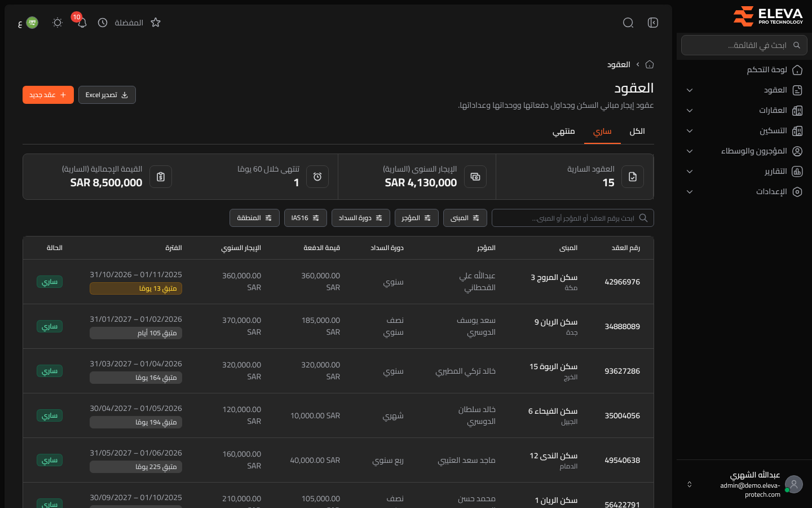Open the المؤجر filter
Screen dimensions: 812x508
tap(417, 218)
